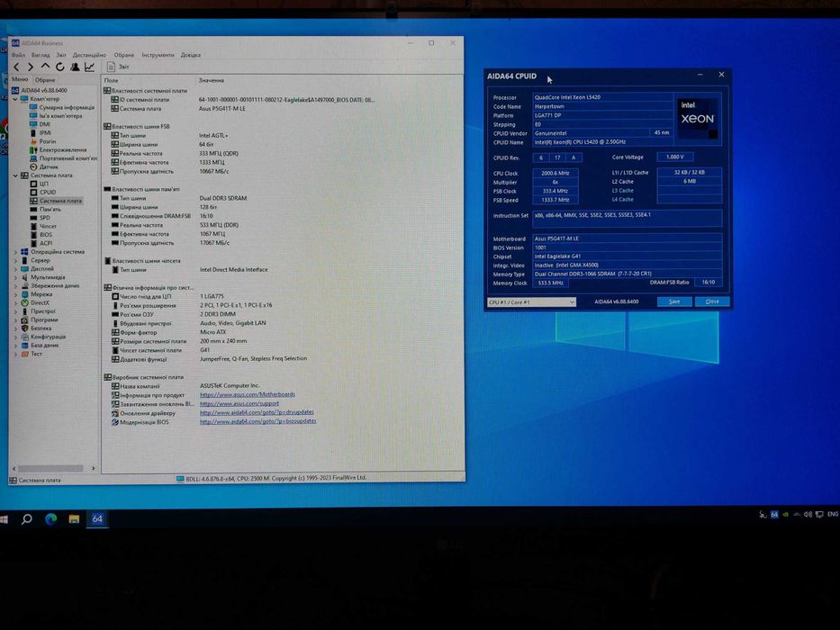This screenshot has height=630, width=840.
Task: Open taskbar Search magnifier
Action: click(26, 519)
